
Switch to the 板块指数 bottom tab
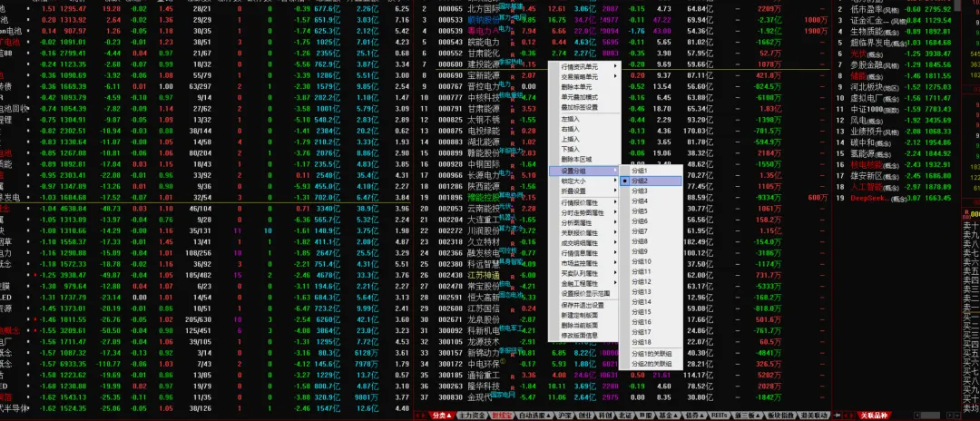click(x=781, y=416)
